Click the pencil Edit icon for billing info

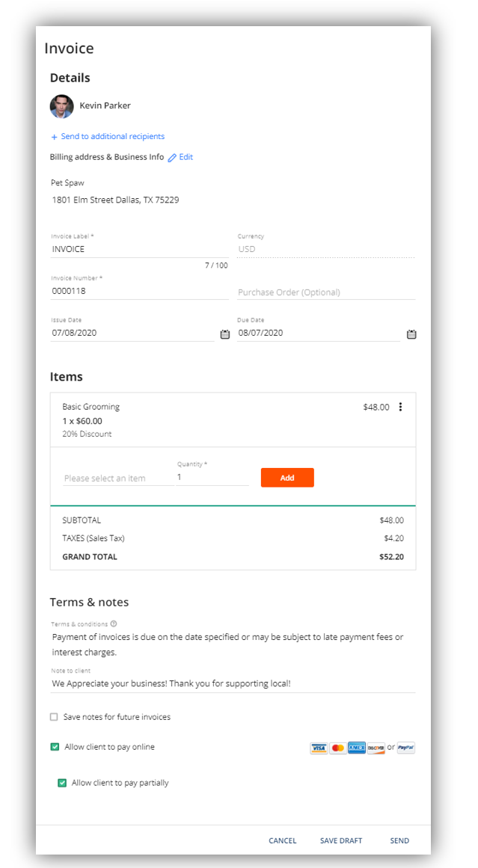pos(172,158)
